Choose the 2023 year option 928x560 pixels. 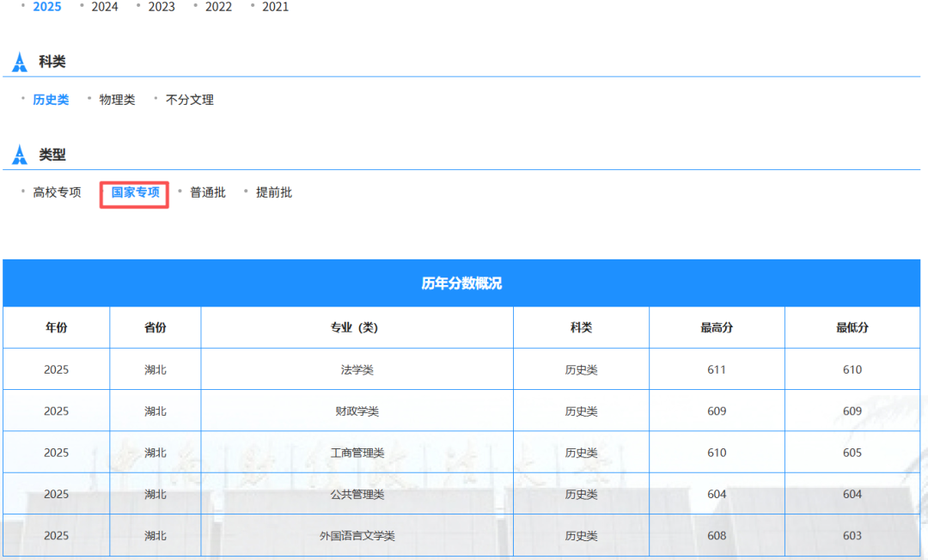click(162, 7)
